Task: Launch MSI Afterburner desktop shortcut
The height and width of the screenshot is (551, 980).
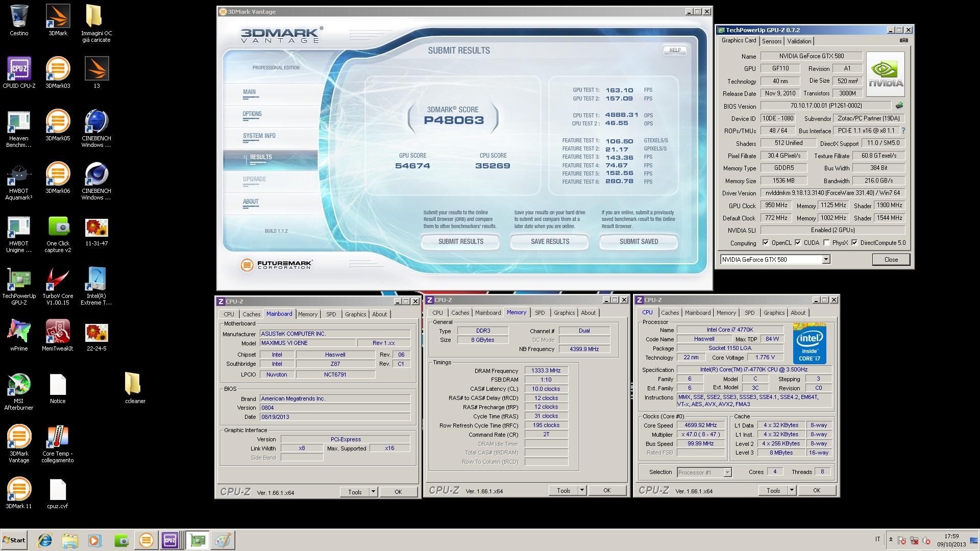Action: click(19, 391)
